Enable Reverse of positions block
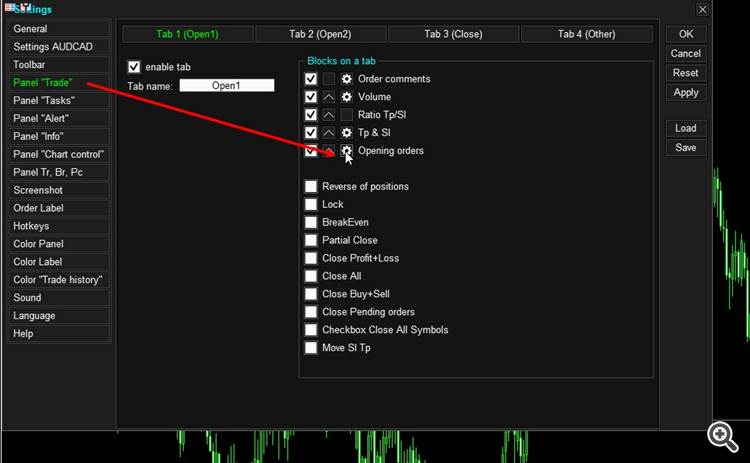This screenshot has height=463, width=750. (311, 187)
